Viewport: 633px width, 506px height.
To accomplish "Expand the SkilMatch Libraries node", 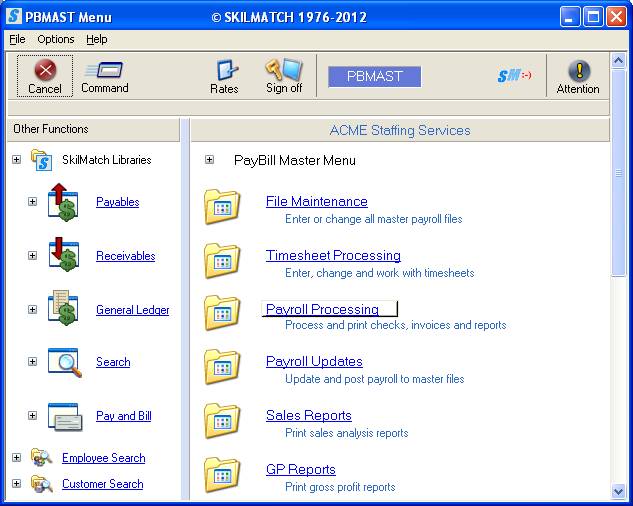I will (16, 160).
